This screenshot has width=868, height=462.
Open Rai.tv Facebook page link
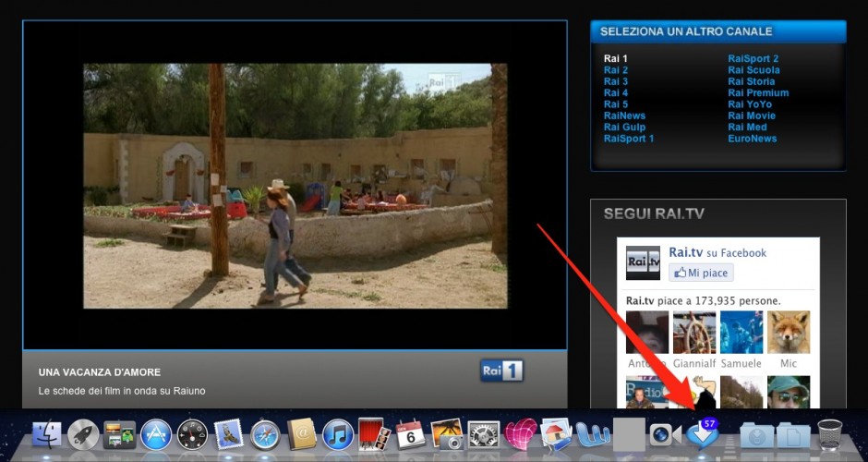pos(685,252)
